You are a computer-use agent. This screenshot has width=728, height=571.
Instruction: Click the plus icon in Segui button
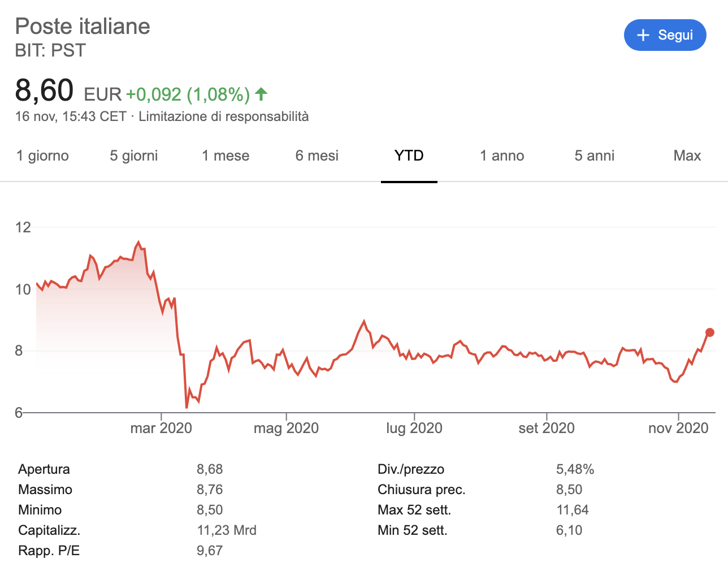(643, 35)
